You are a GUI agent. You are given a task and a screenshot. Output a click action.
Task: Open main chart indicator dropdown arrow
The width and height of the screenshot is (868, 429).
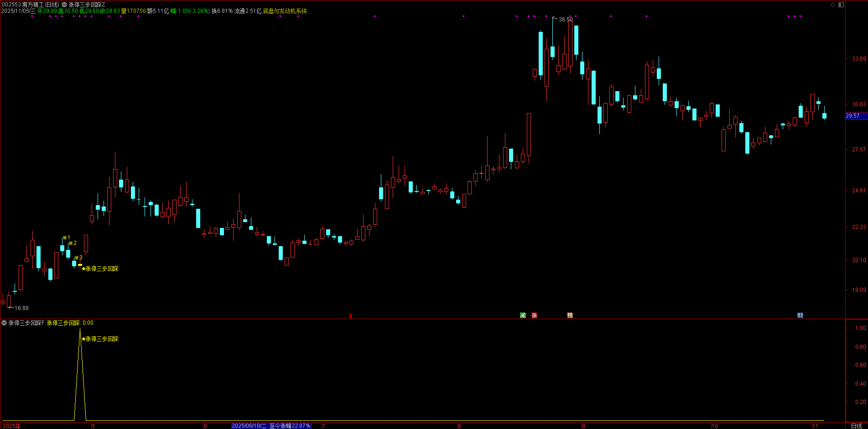(x=64, y=5)
